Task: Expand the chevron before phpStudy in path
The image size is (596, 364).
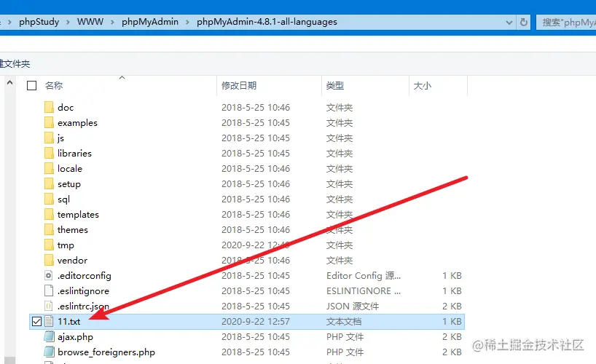Action: 10,23
